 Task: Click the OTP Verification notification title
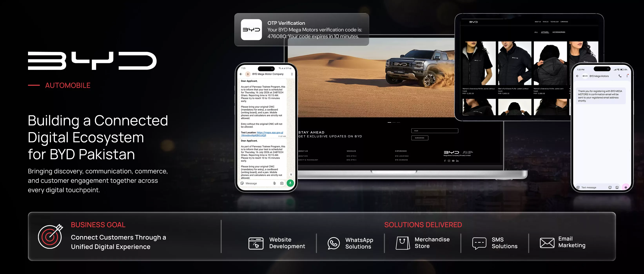[x=286, y=23]
